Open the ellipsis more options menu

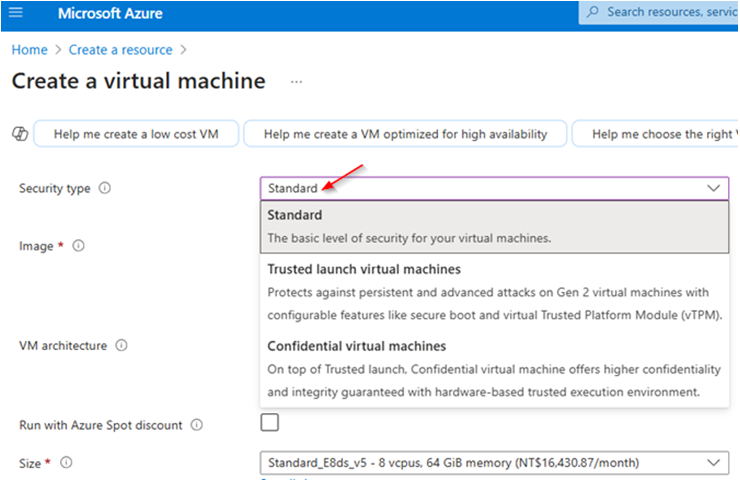296,82
